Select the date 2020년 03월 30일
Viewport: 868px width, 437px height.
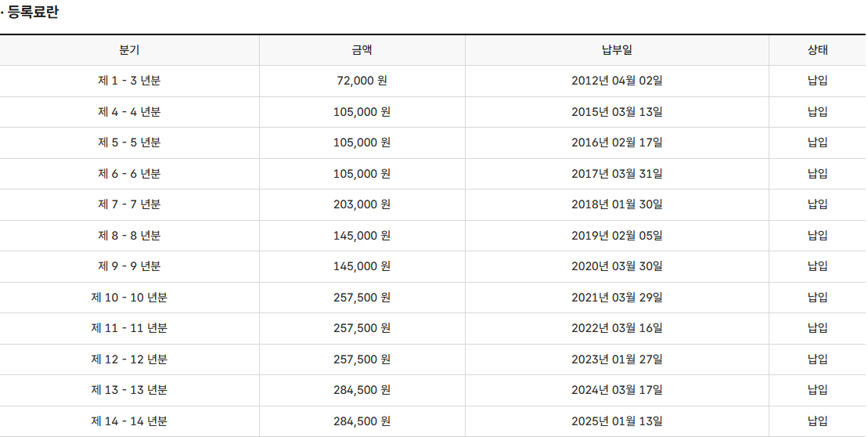click(x=617, y=266)
